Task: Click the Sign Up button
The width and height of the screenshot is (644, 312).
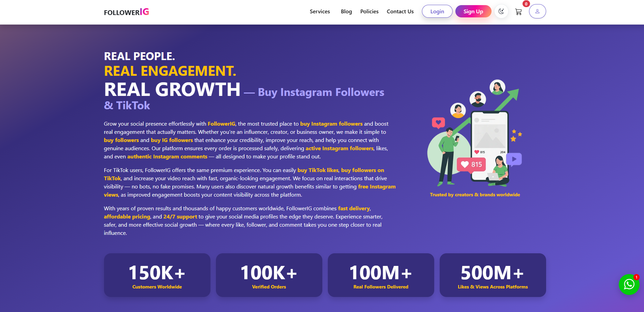Action: pos(473,11)
